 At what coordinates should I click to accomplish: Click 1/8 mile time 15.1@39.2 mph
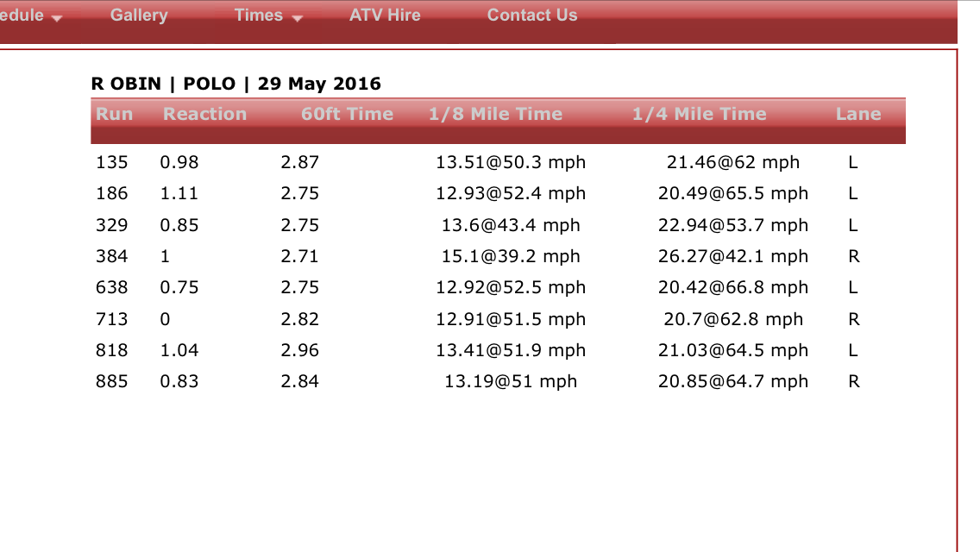pos(511,256)
